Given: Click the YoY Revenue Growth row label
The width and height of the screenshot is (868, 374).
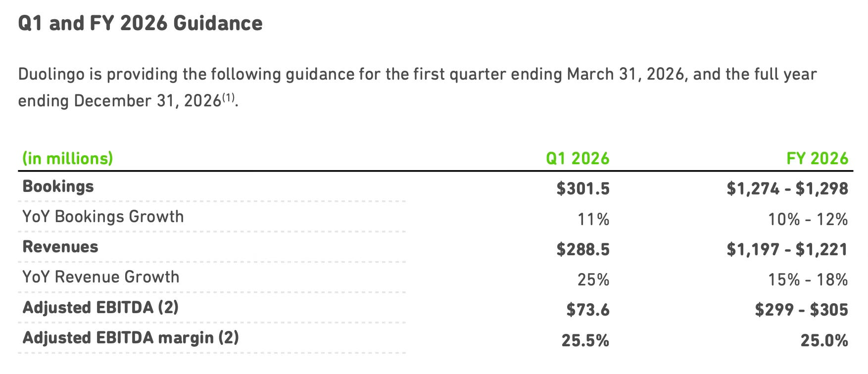Looking at the screenshot, I should (101, 277).
